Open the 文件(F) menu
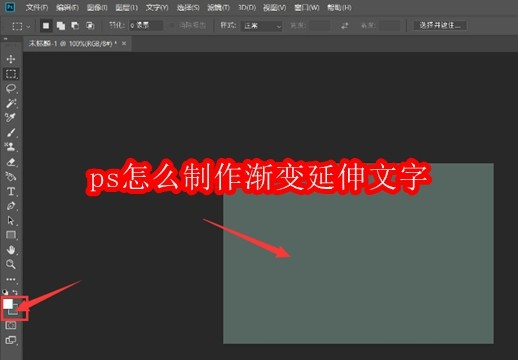This screenshot has height=360, width=518. point(37,7)
